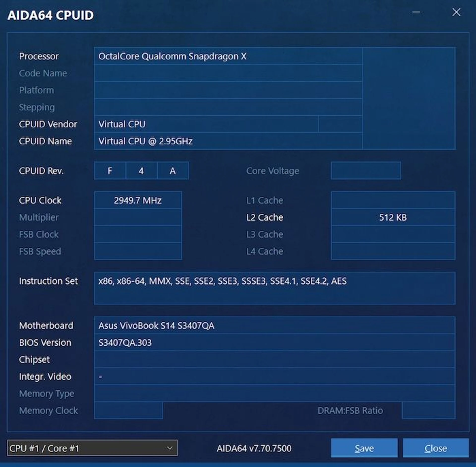Screen dimensions: 476x467
Task: Save the CPUID report
Action: coord(364,448)
